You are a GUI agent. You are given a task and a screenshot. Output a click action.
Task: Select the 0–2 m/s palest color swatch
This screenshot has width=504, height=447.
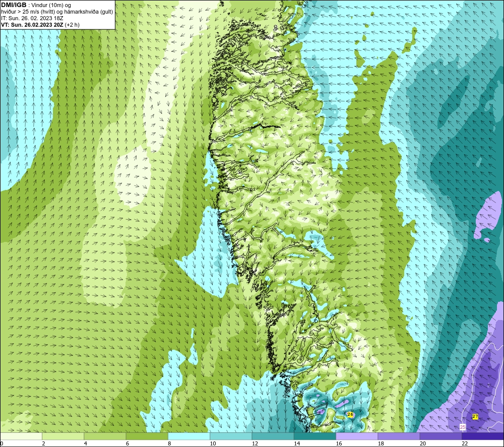point(21,436)
